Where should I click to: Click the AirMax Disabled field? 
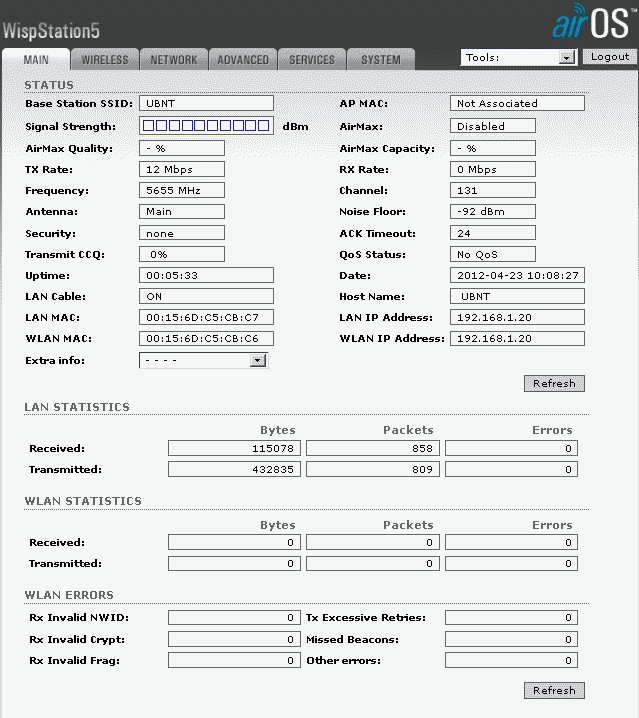tap(493, 126)
